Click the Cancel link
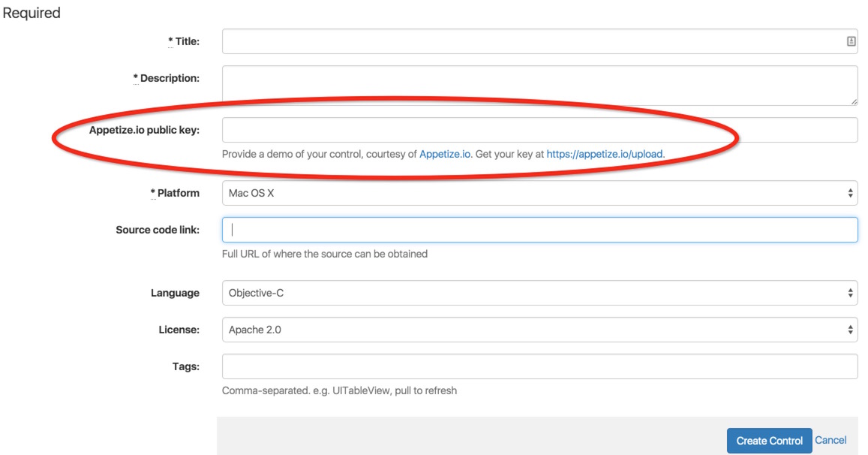The image size is (868, 455). 830,441
